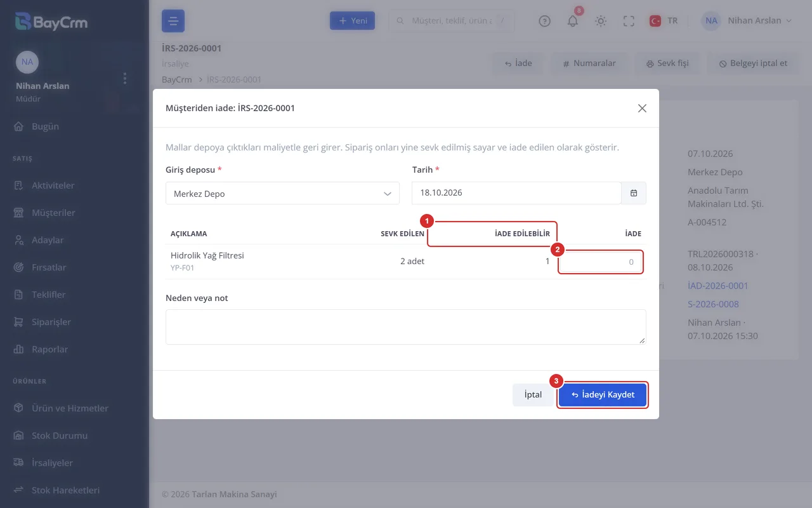
Task: Click the Numaralar button
Action: point(589,63)
